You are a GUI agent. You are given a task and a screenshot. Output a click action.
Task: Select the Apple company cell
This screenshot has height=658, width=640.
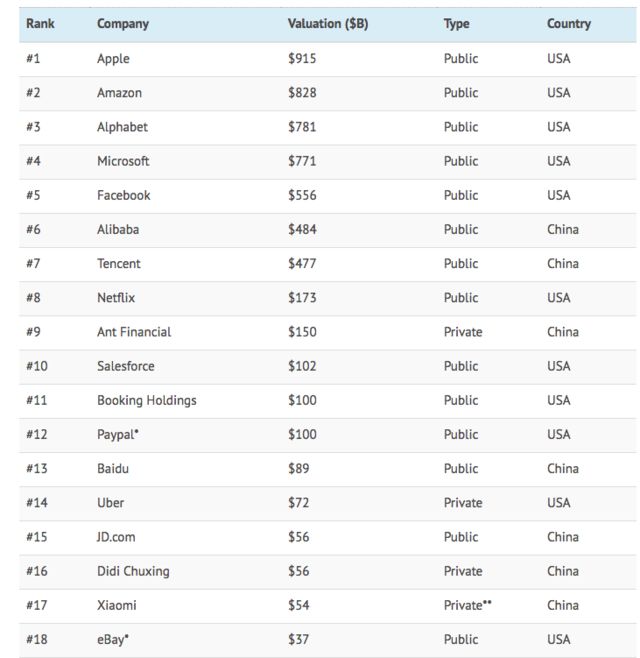click(x=113, y=59)
